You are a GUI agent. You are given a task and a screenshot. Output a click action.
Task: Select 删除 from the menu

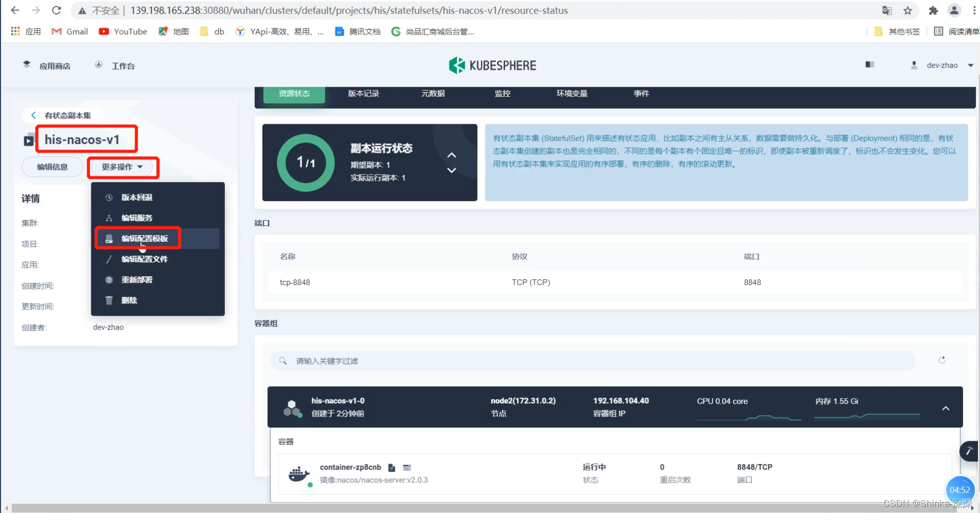(x=157, y=301)
